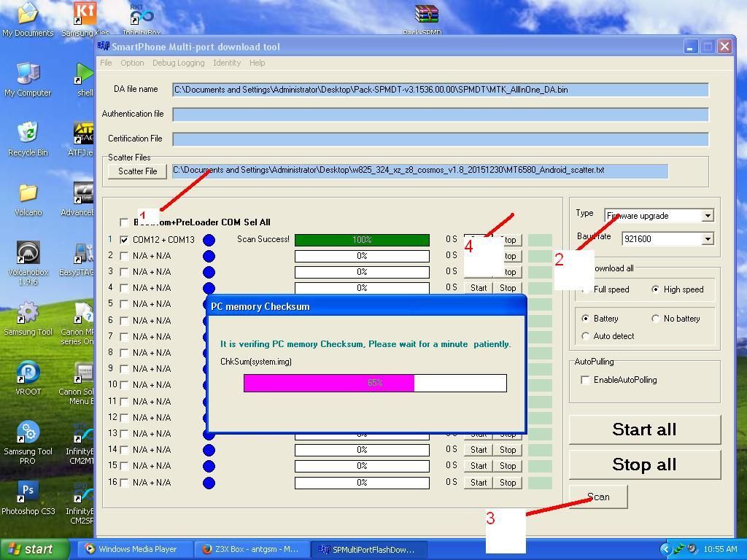Screen dimensions: 747x560
Task: Click the blue status dot for port 16
Action: click(x=209, y=483)
